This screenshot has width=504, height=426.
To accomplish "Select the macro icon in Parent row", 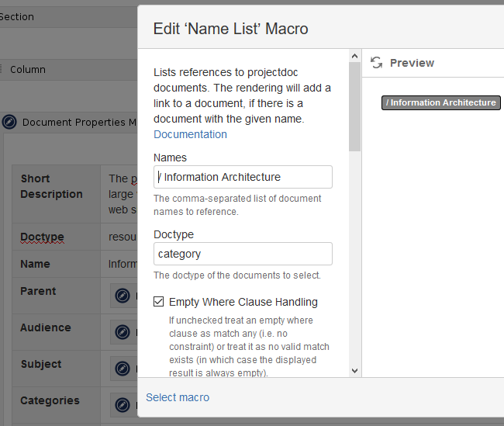I will pos(123,296).
